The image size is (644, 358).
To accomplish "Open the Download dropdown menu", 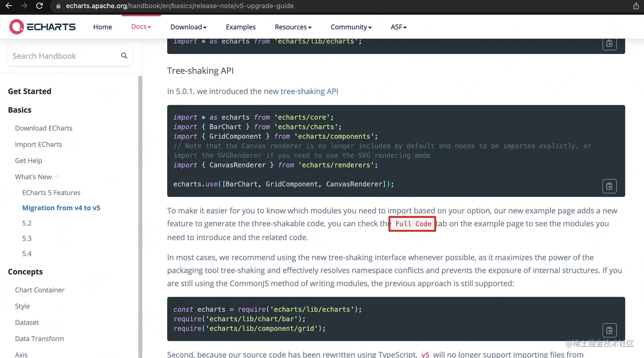I will point(188,27).
